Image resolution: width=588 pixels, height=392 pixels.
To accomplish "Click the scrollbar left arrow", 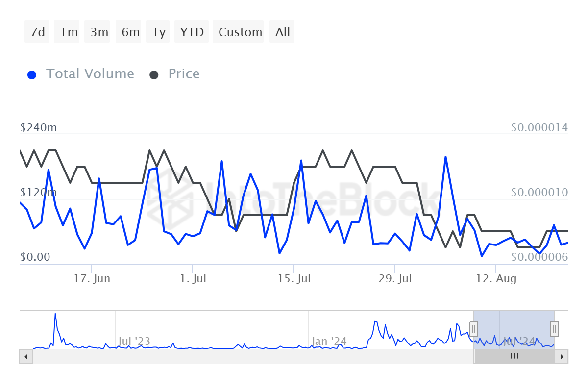I will point(25,356).
